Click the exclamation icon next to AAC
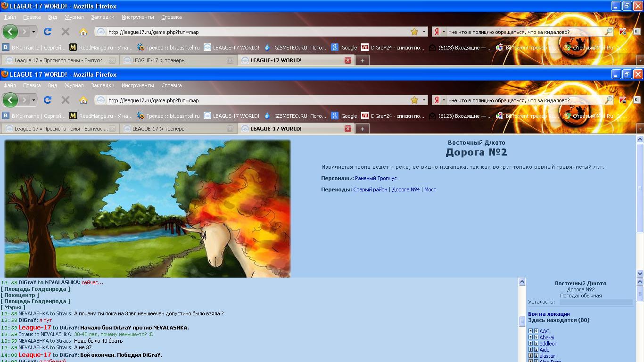 click(530, 331)
